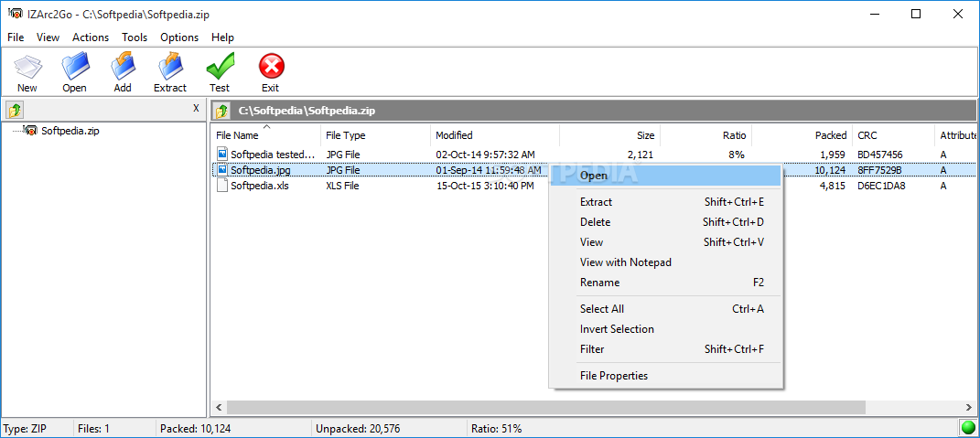Screen dimensions: 980x438
Task: Click the Test archive toolbar icon
Action: [220, 66]
